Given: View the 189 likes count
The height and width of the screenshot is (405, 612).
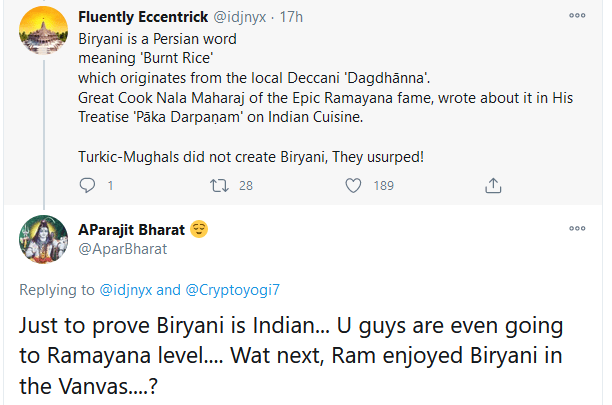Looking at the screenshot, I should 383,185.
